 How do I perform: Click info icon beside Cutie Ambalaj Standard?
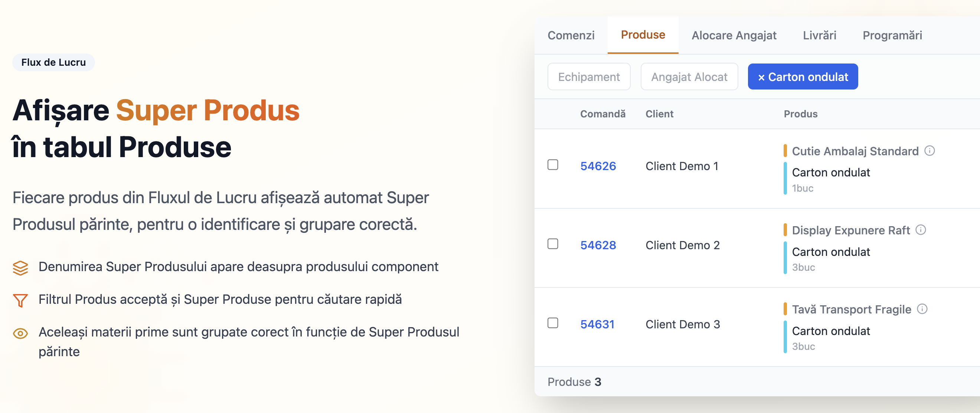point(930,151)
